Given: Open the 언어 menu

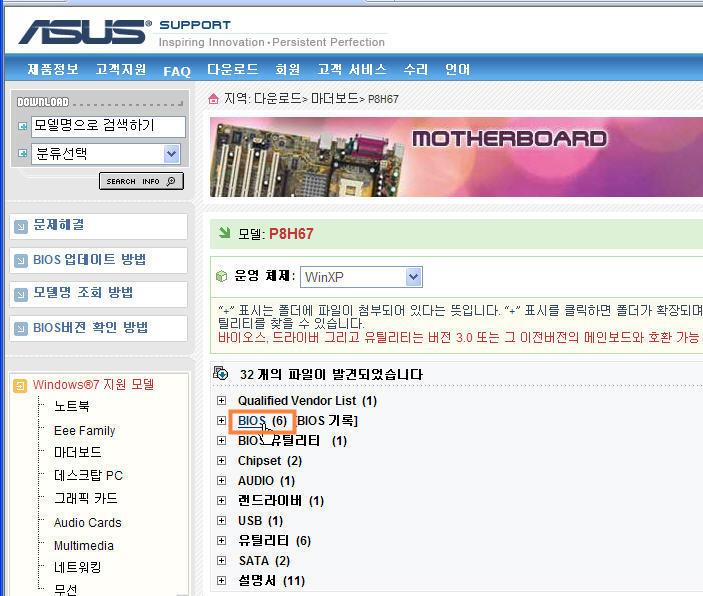Looking at the screenshot, I should [x=457, y=70].
